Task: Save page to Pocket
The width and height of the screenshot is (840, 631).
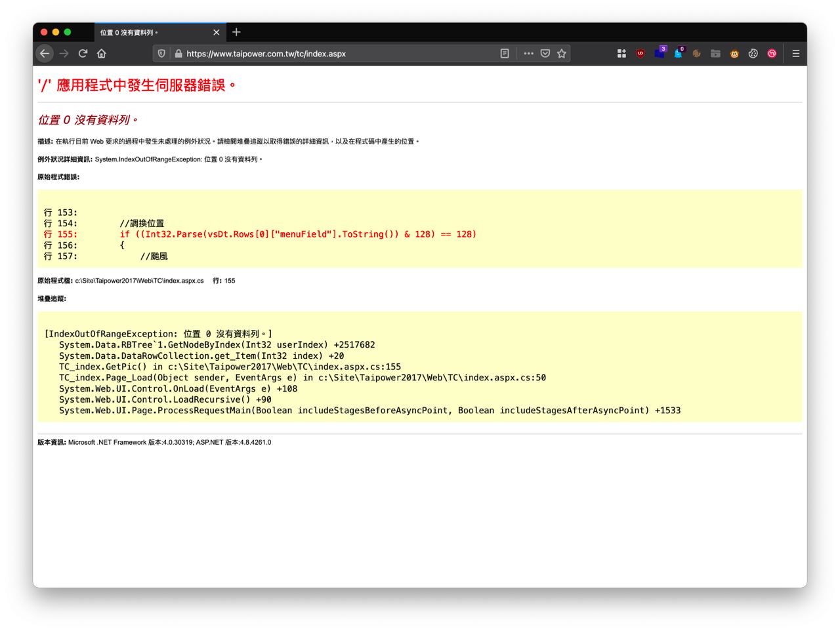Action: pyautogui.click(x=545, y=54)
